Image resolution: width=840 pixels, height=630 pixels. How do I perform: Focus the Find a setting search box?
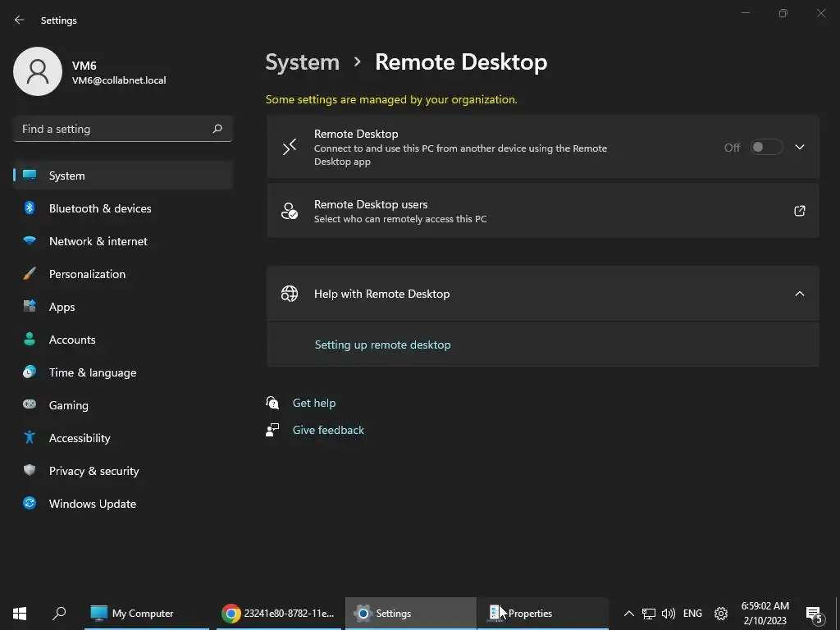pyautogui.click(x=123, y=129)
